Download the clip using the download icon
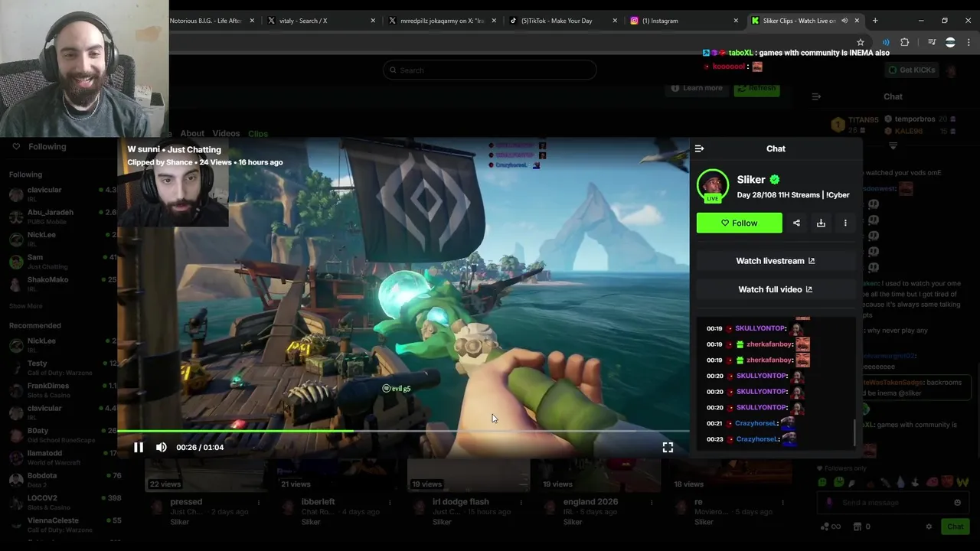The height and width of the screenshot is (551, 980). (821, 223)
